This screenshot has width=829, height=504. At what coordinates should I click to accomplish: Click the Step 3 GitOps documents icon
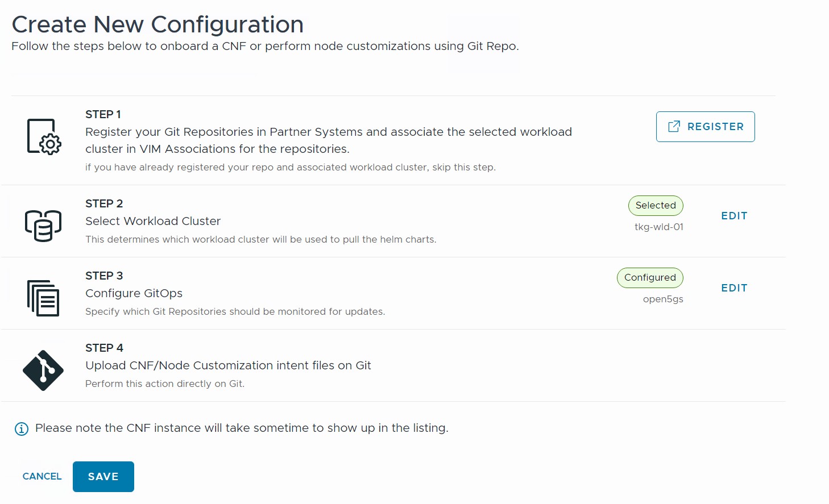pyautogui.click(x=43, y=298)
